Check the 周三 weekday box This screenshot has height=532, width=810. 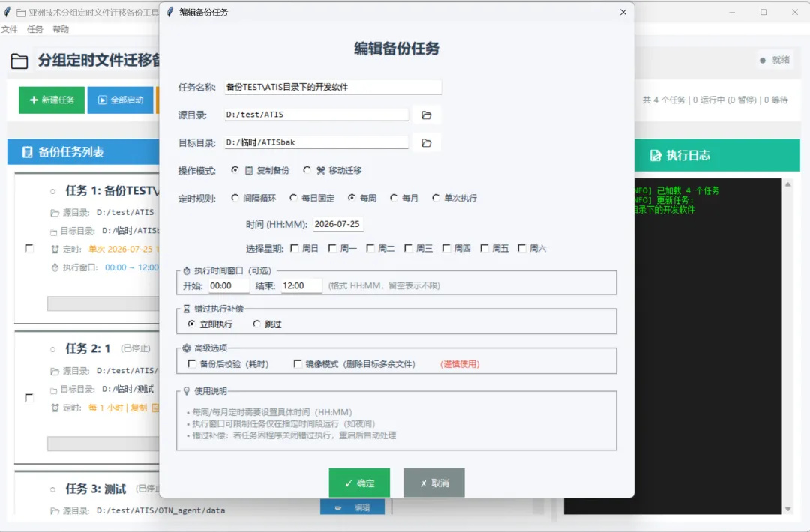(408, 248)
